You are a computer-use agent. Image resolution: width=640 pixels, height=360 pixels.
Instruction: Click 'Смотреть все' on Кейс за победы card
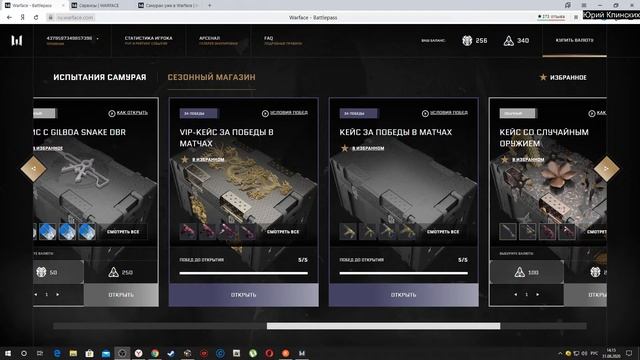pyautogui.click(x=443, y=232)
